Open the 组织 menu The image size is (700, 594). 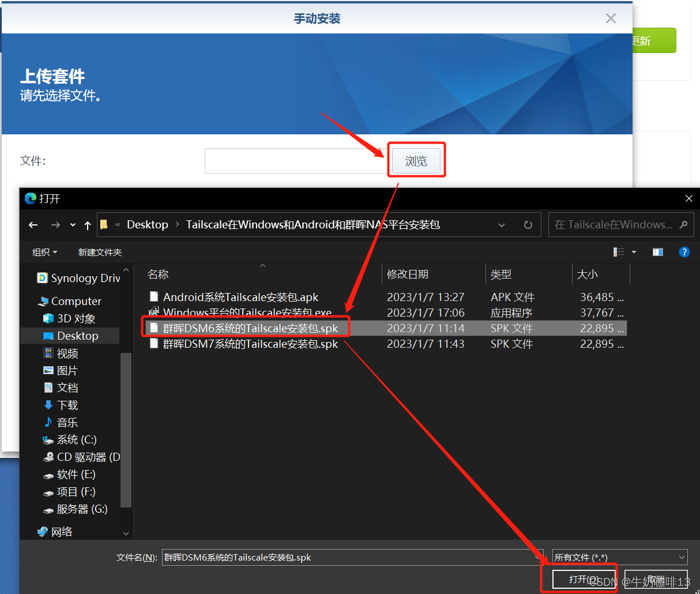click(x=45, y=252)
